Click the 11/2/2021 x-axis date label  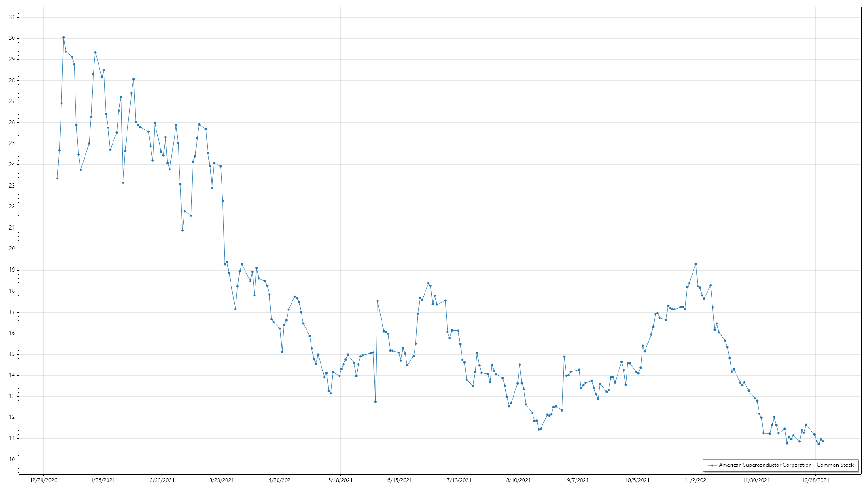697,480
